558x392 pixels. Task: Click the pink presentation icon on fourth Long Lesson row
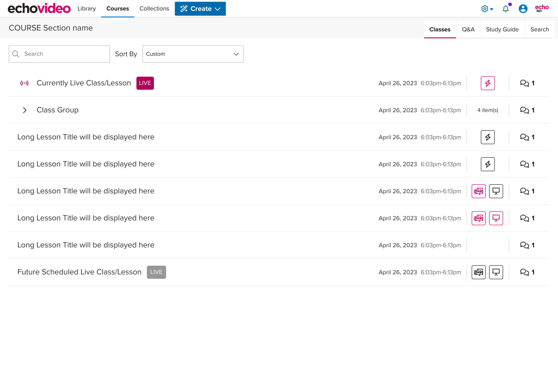(496, 218)
